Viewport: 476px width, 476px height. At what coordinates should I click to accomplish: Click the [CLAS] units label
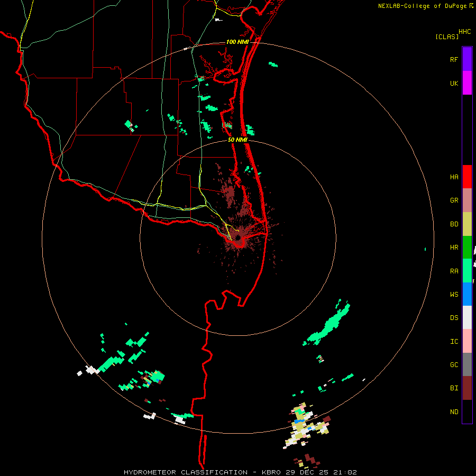447,36
